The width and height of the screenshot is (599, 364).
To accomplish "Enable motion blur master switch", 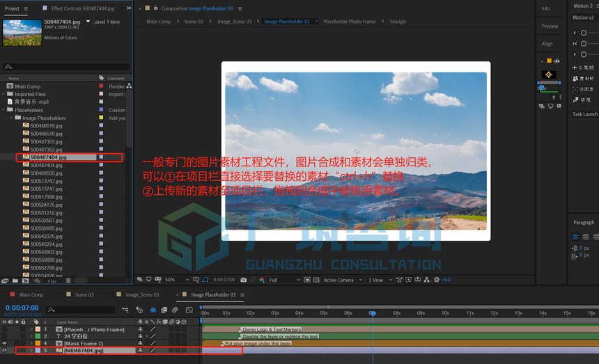I will coord(175,310).
